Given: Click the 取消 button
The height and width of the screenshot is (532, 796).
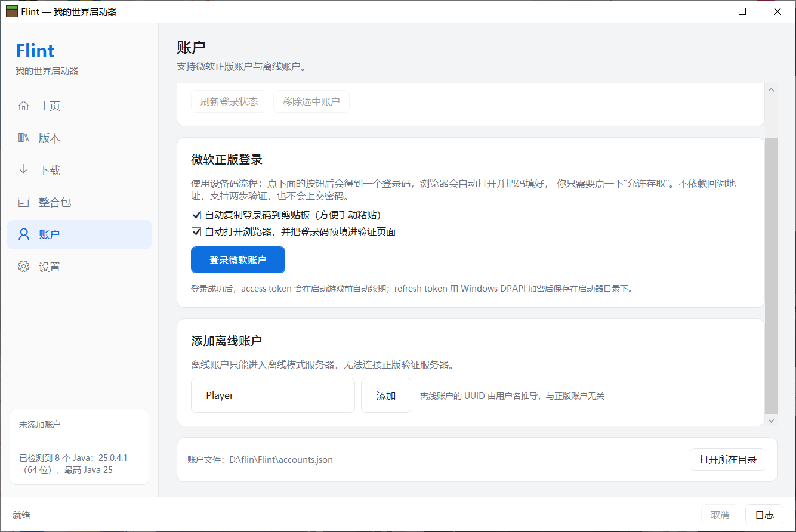Looking at the screenshot, I should tap(720, 515).
